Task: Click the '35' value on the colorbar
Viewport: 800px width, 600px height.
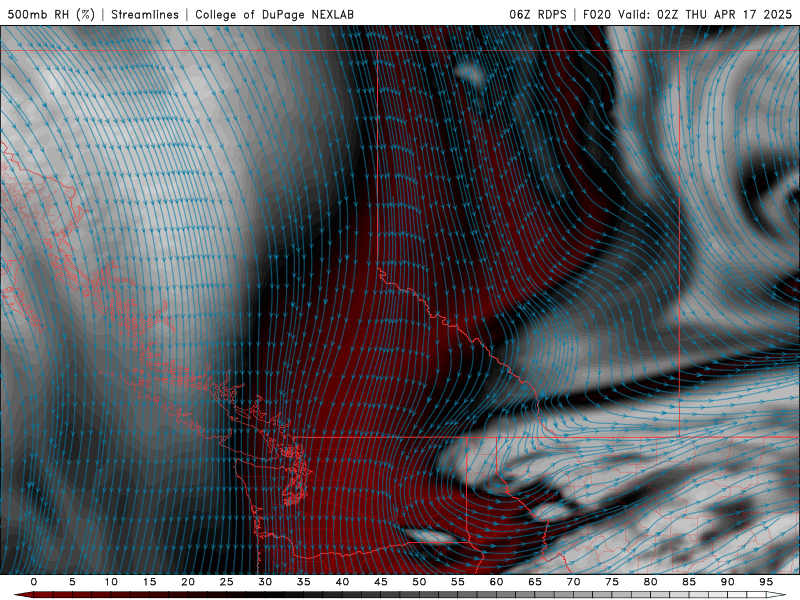Action: coord(304,582)
